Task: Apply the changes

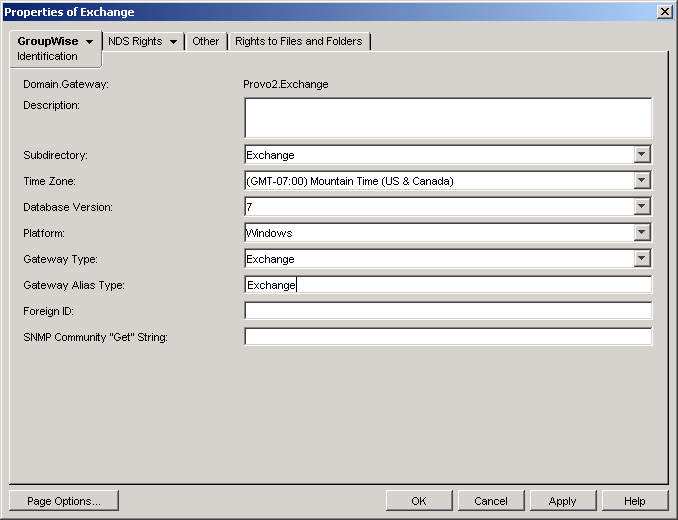Action: 563,501
